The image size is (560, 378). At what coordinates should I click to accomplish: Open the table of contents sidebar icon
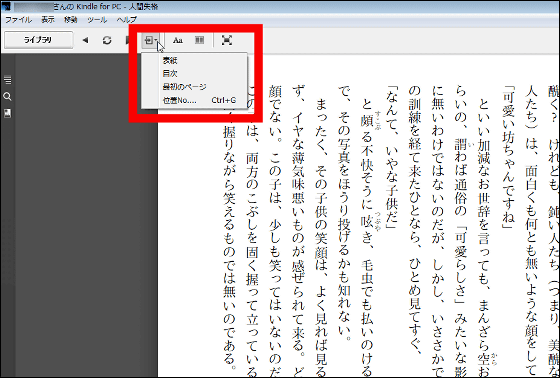coord(7,80)
